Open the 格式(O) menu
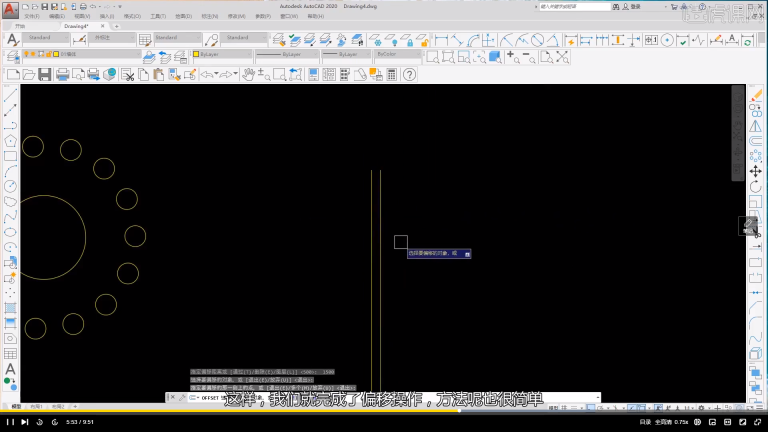The image size is (768, 432). pos(132,16)
